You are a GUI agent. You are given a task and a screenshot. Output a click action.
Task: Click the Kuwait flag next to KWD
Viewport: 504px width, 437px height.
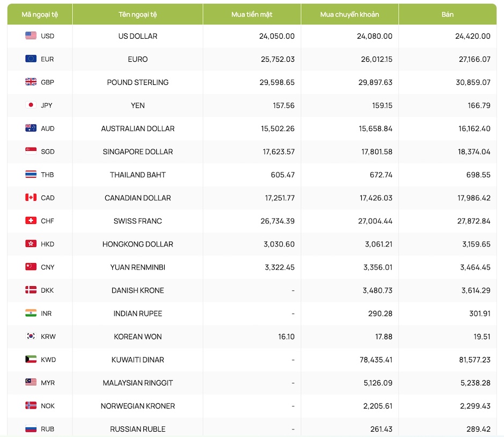(31, 360)
